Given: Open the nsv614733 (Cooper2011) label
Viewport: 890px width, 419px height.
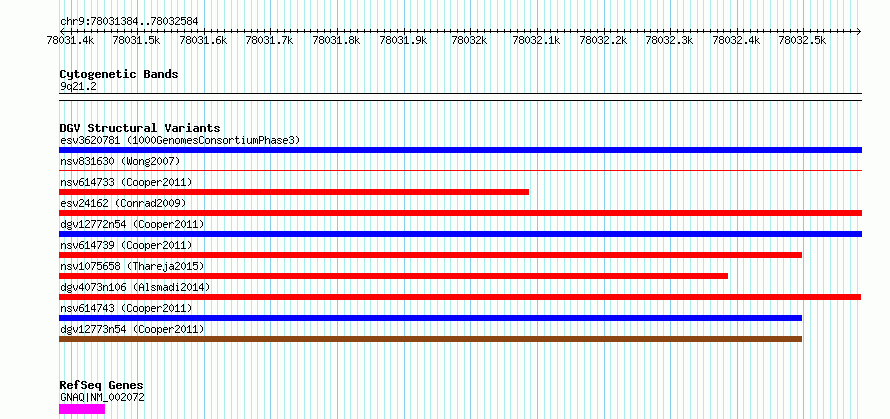Looking at the screenshot, I should (126, 182).
